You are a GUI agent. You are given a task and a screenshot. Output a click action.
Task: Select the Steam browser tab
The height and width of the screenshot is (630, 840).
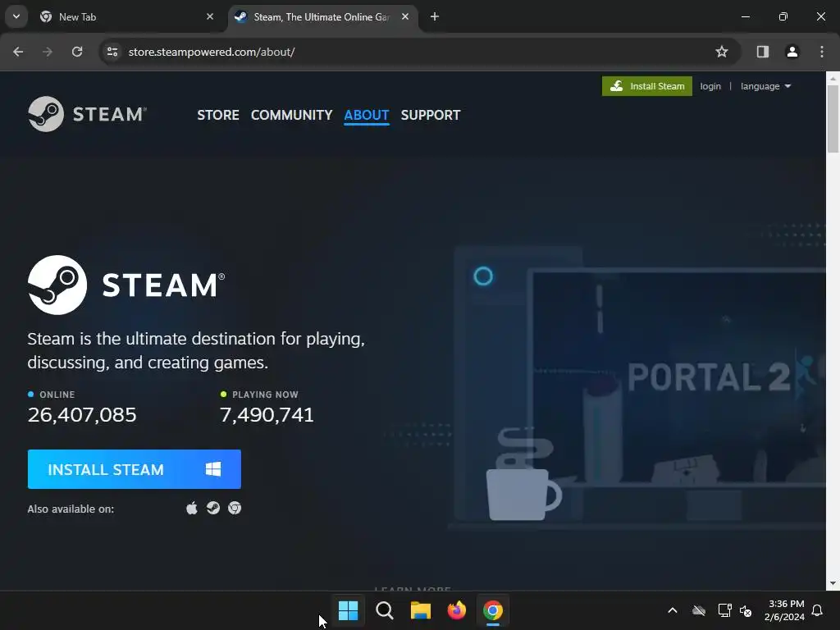click(x=322, y=17)
